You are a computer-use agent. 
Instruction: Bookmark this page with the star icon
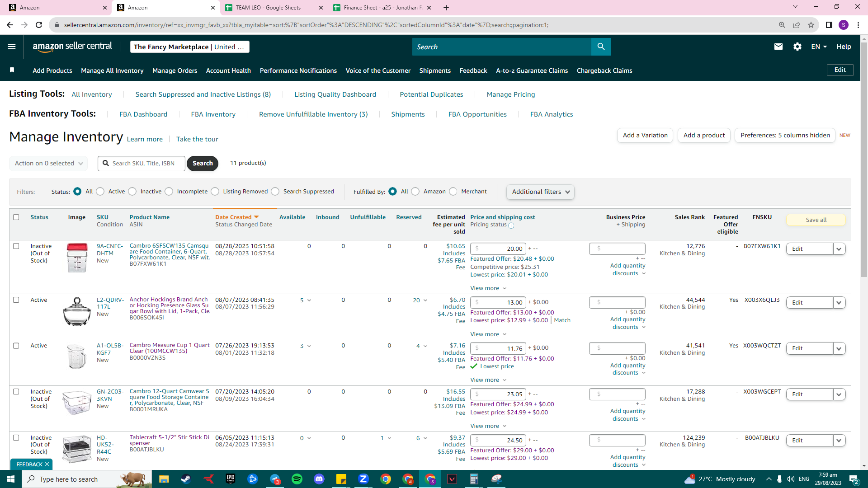[811, 25]
